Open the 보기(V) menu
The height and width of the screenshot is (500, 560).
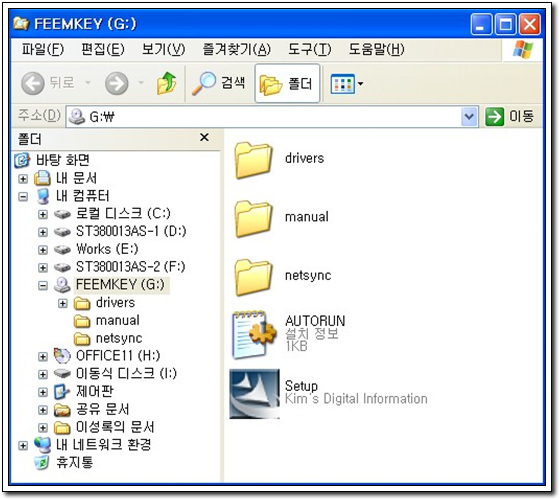click(163, 49)
